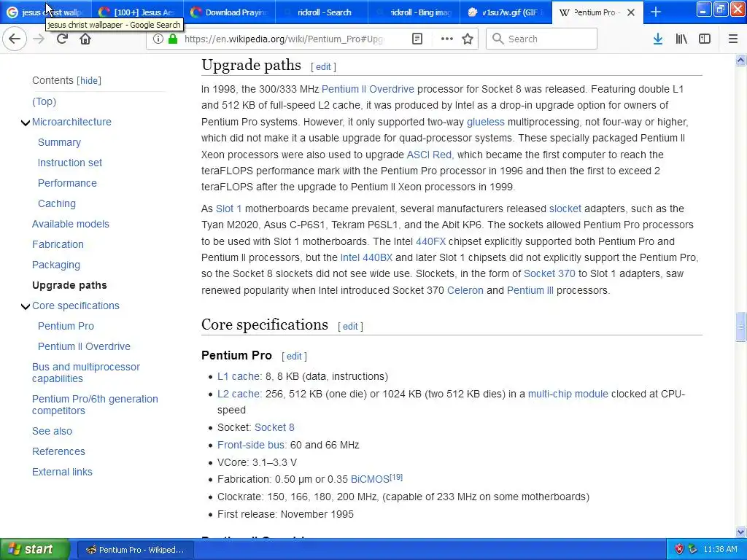This screenshot has width=747, height=560.
Task: Edit the Upgrade paths section
Action: point(323,67)
